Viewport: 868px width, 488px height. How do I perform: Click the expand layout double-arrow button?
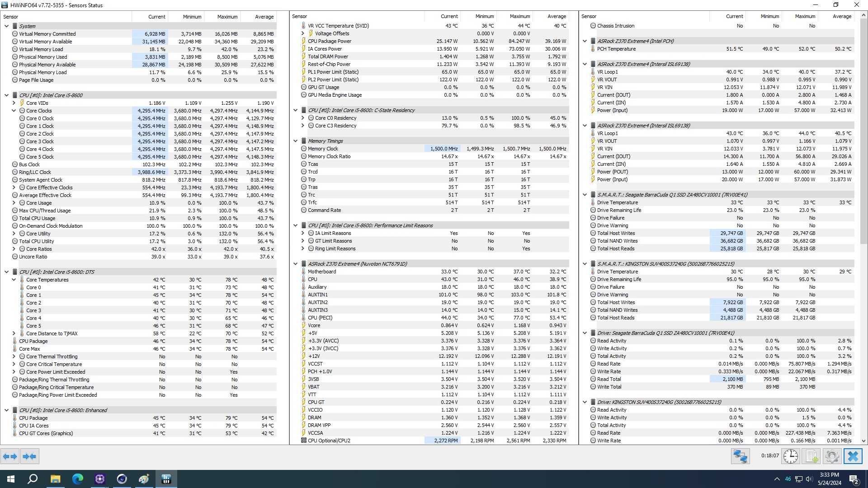point(10,456)
